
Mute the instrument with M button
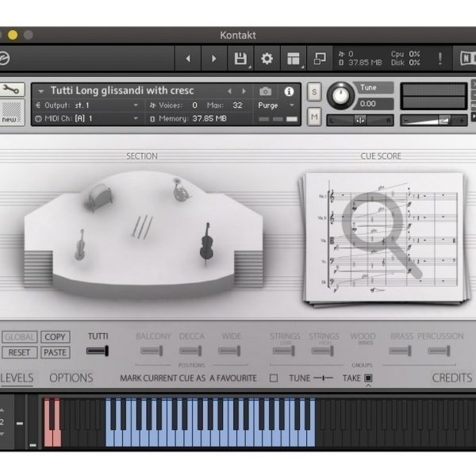[x=314, y=117]
